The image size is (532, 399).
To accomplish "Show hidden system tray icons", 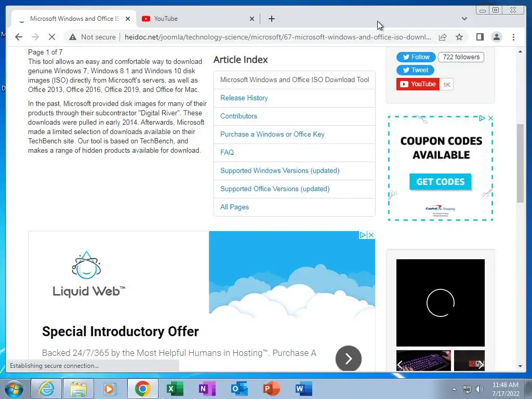I will pyautogui.click(x=454, y=389).
